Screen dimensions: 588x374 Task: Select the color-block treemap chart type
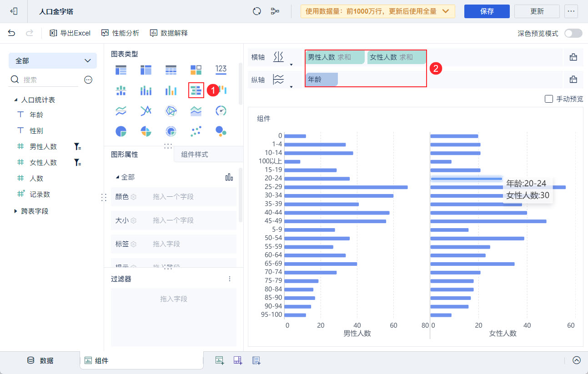(x=196, y=70)
